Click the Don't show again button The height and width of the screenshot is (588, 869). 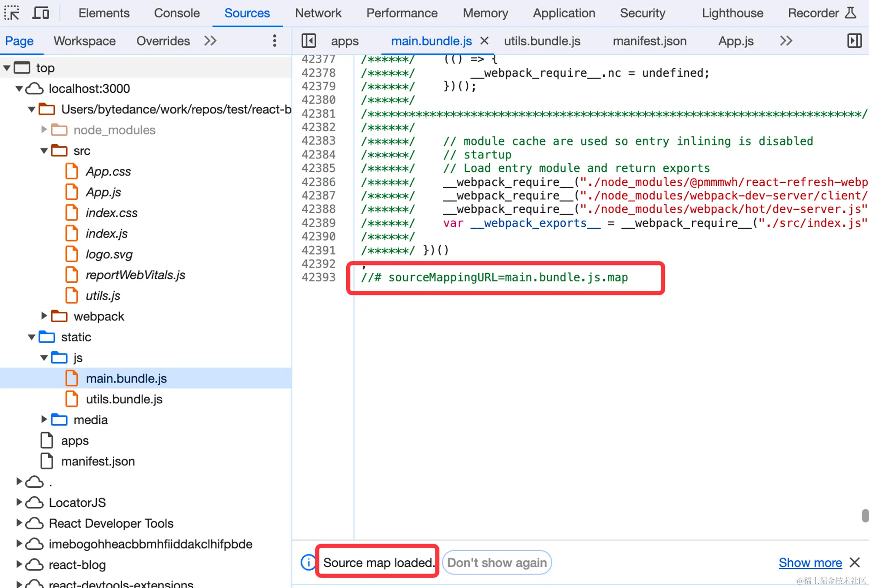click(497, 562)
